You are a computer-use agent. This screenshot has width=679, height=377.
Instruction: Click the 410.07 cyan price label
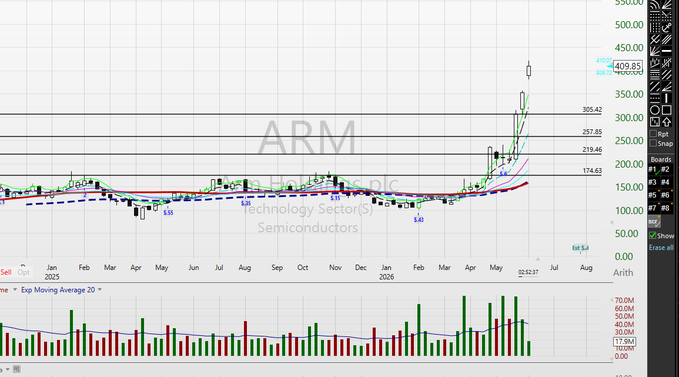coord(604,61)
